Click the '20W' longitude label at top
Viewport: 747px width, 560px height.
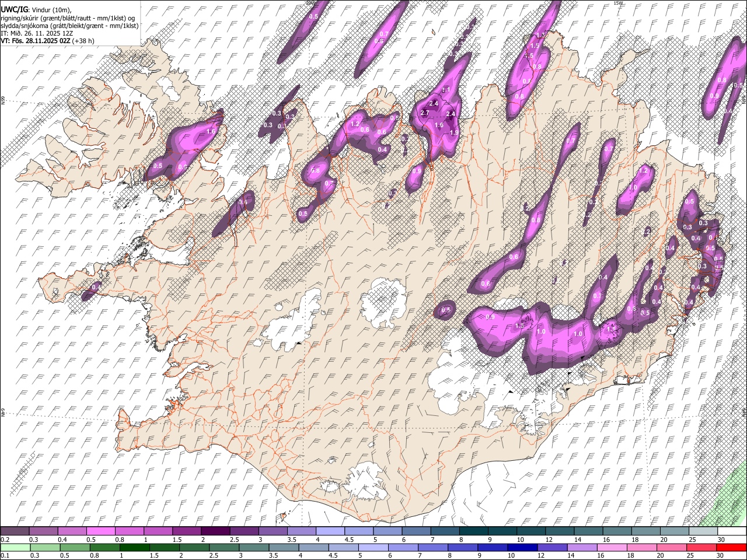pos(311,3)
